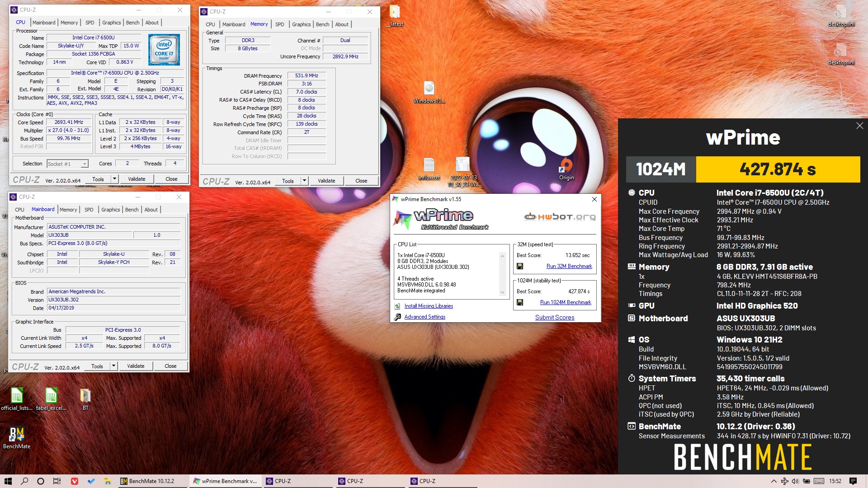
Task: Switch to wPrime Benchmark taskbar window
Action: [225, 481]
